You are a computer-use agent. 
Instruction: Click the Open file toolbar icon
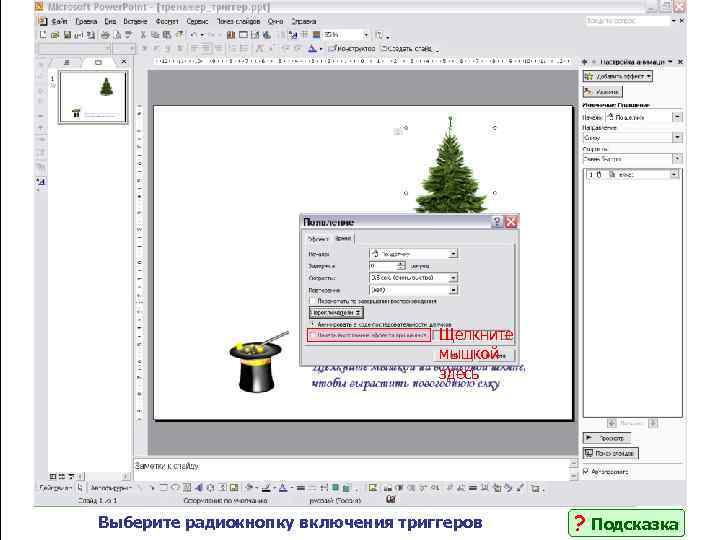tap(55, 35)
